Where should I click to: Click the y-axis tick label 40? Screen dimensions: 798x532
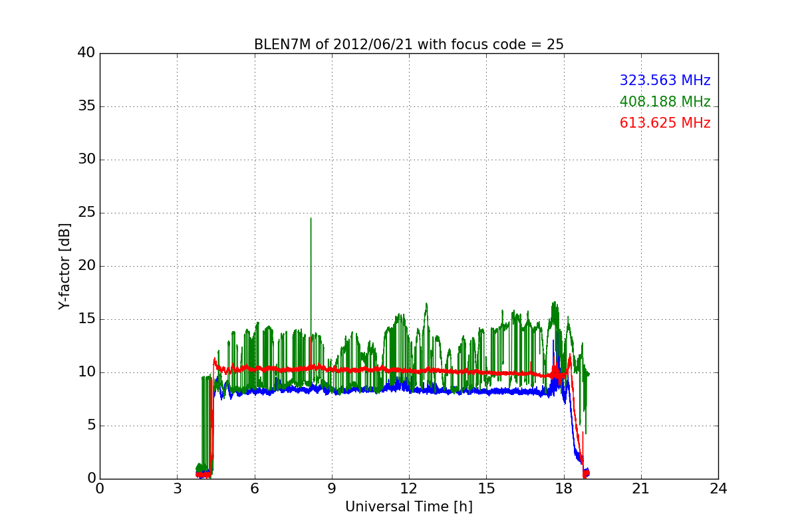click(x=86, y=53)
